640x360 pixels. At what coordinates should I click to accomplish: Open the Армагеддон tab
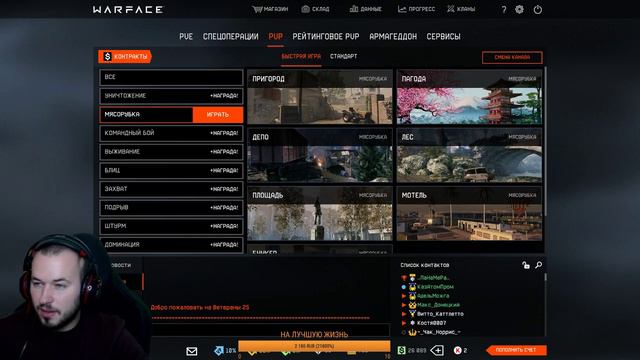tap(393, 36)
